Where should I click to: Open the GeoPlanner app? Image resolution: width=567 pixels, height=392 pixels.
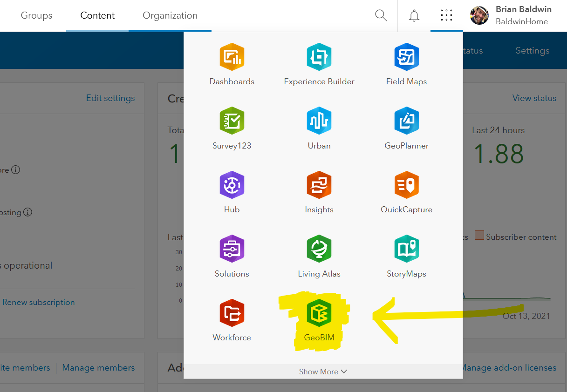click(x=406, y=128)
